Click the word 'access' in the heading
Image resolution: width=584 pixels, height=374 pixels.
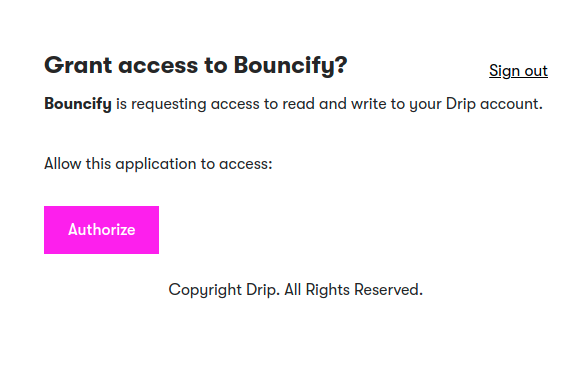pyautogui.click(x=158, y=66)
